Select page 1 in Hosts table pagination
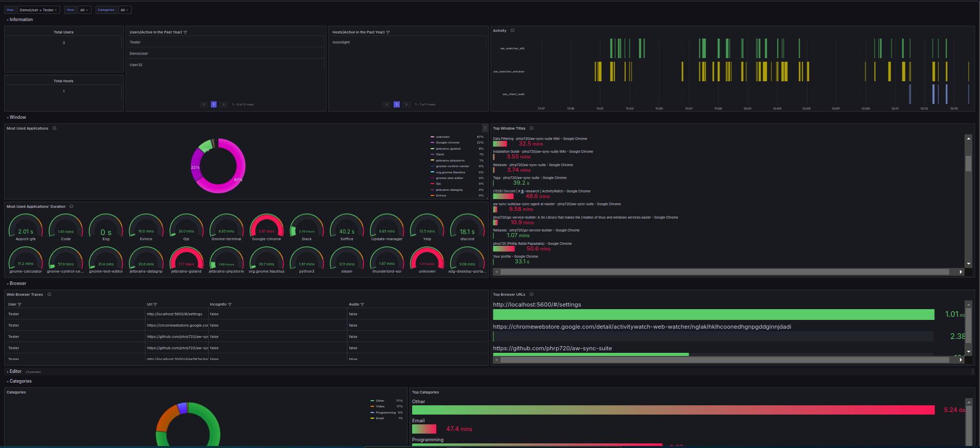Screen dimensions: 980x448 point(397,104)
